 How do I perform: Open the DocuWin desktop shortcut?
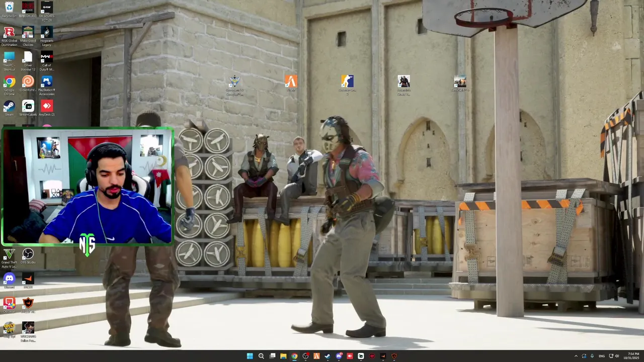(9, 305)
